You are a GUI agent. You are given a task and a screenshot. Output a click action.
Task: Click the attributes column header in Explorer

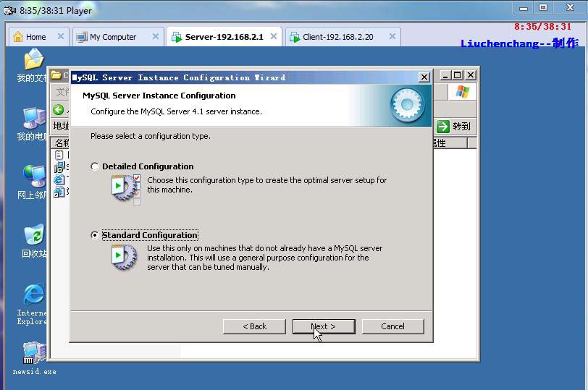(x=449, y=143)
